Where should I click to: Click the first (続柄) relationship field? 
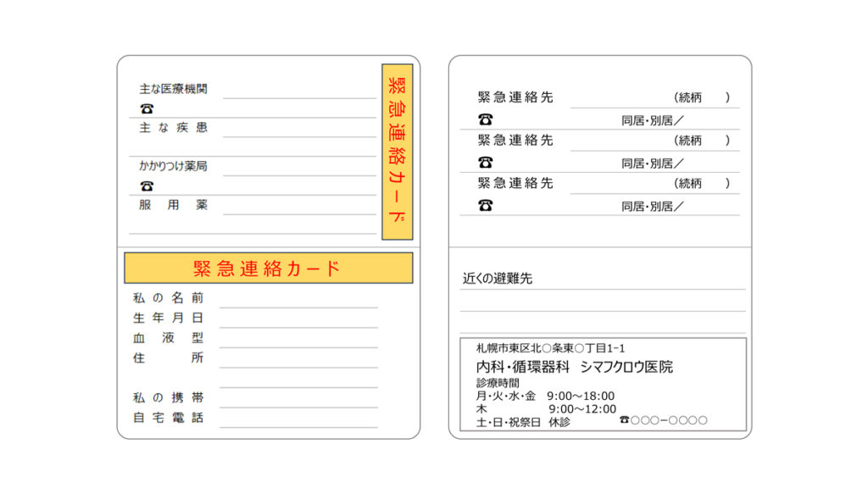click(x=702, y=97)
